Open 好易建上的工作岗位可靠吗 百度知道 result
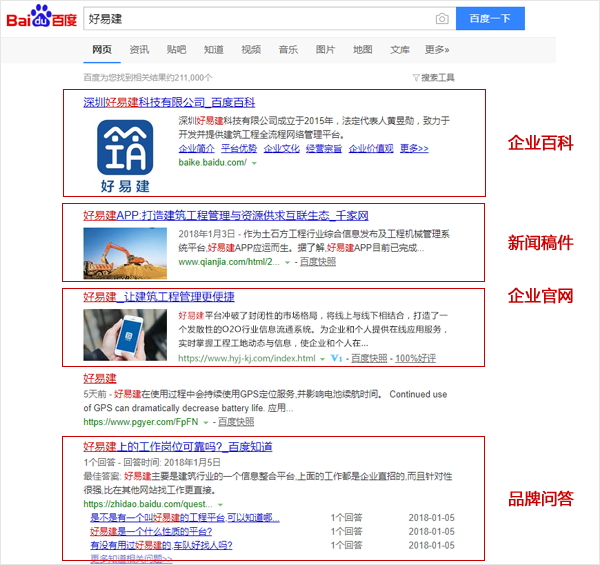The image size is (600, 565). (x=177, y=446)
